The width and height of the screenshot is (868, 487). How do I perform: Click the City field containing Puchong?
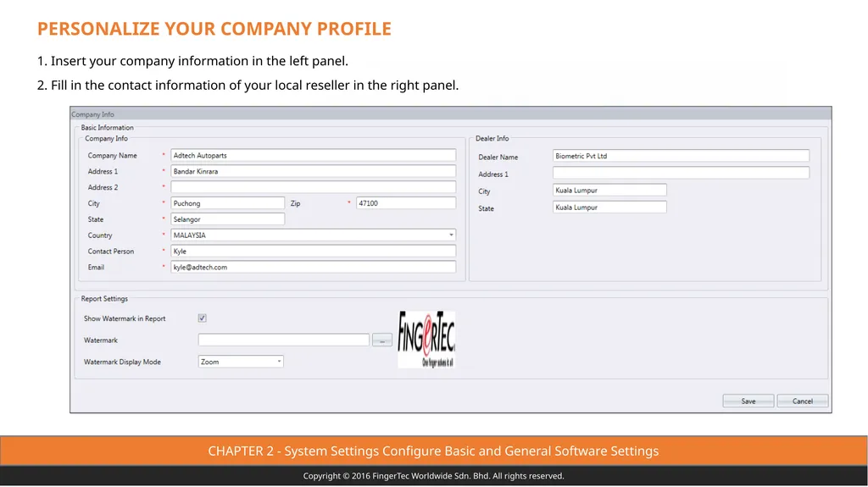[x=227, y=203]
